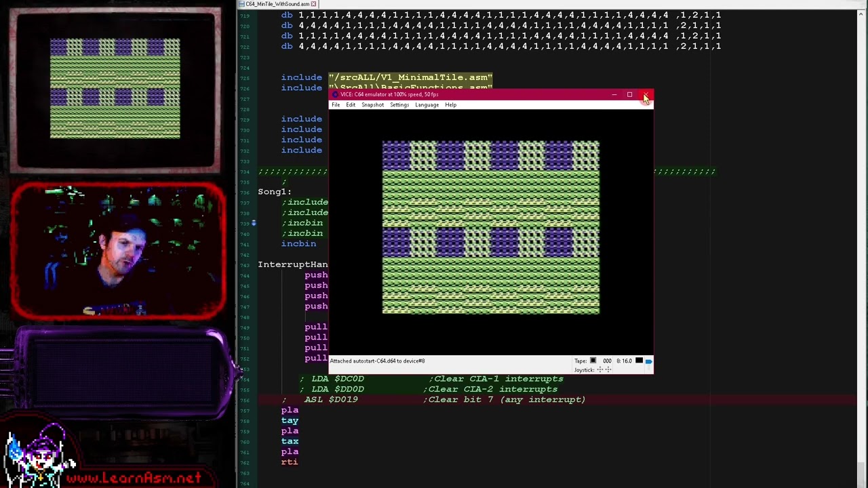Click the blue tape control icon
The width and height of the screenshot is (868, 488).
coord(648,361)
